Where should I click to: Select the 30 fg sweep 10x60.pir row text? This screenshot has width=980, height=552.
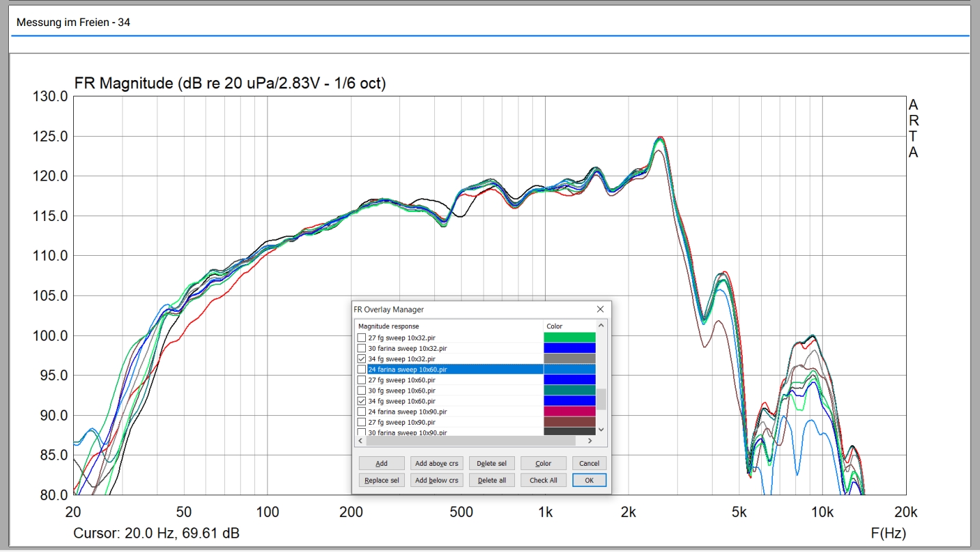(x=401, y=391)
